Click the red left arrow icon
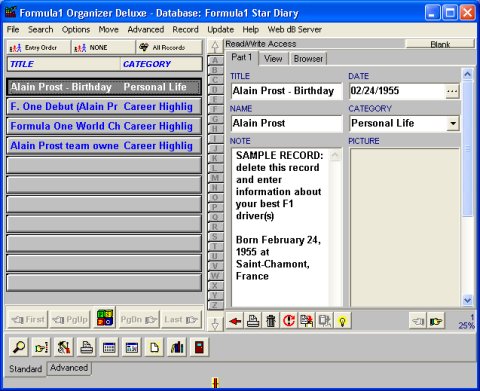This screenshot has height=391, width=480. [235, 321]
